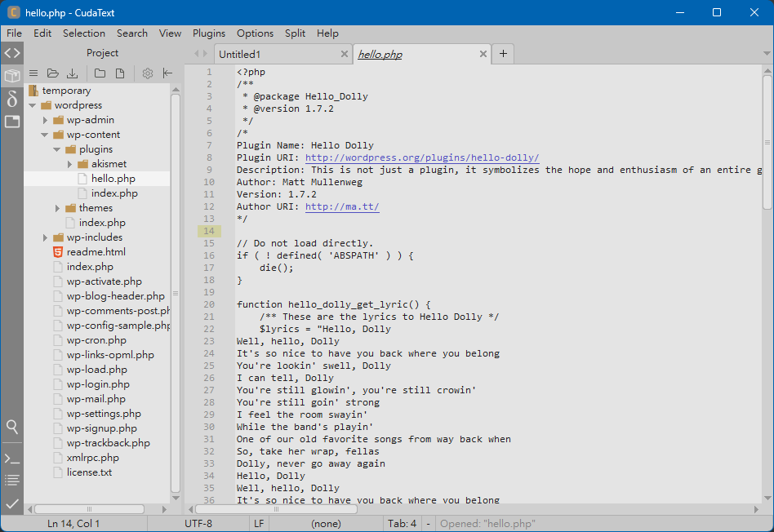This screenshot has height=532, width=774.
Task: Add a new tab with plus button
Action: point(503,54)
